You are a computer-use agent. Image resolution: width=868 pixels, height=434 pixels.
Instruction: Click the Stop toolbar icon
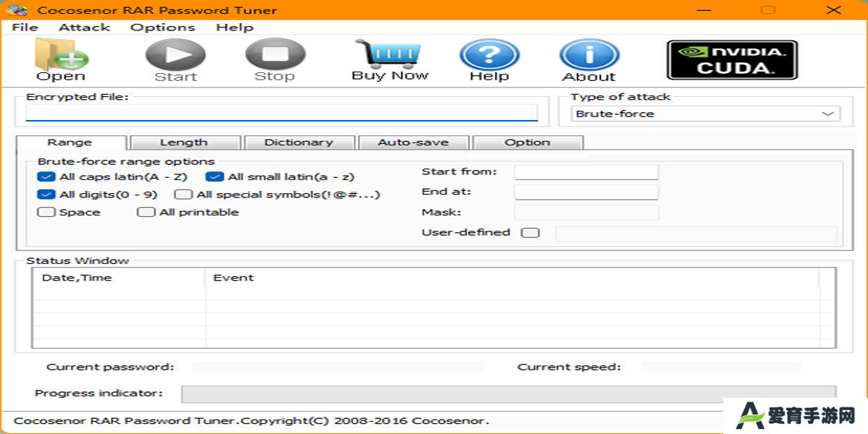click(x=275, y=60)
